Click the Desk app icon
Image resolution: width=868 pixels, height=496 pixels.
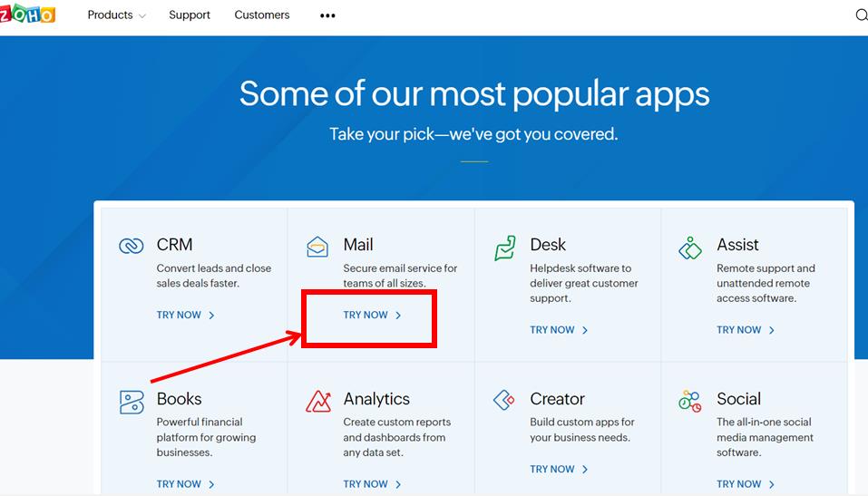504,248
